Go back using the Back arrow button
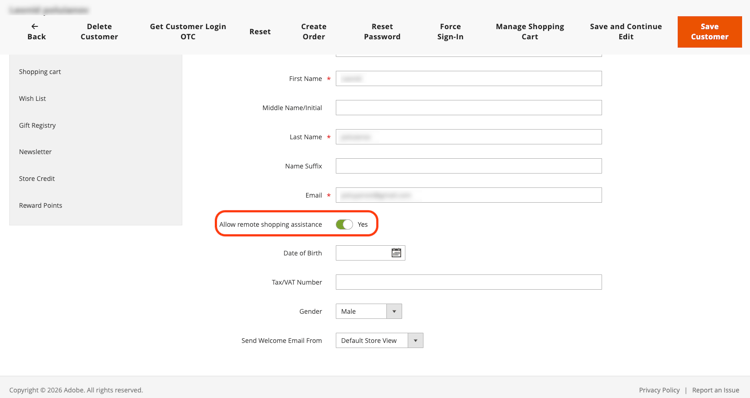Viewport: 750px width, 398px height. [36, 32]
